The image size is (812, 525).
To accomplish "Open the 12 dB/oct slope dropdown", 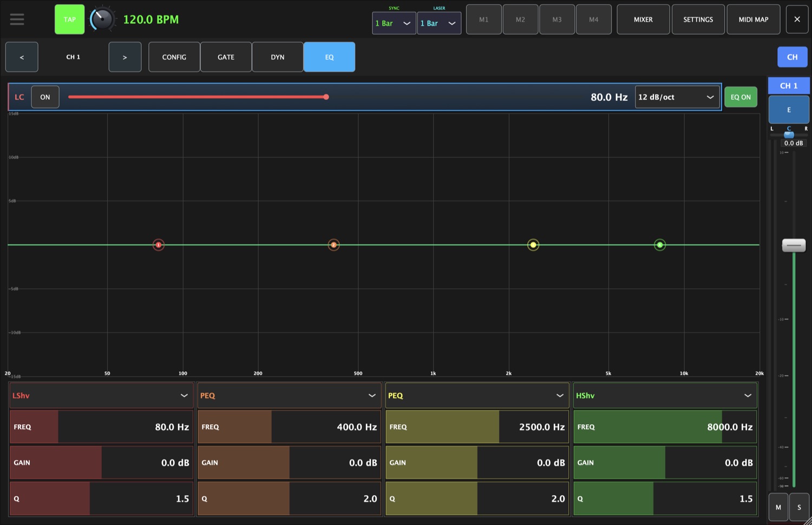I will click(x=677, y=97).
